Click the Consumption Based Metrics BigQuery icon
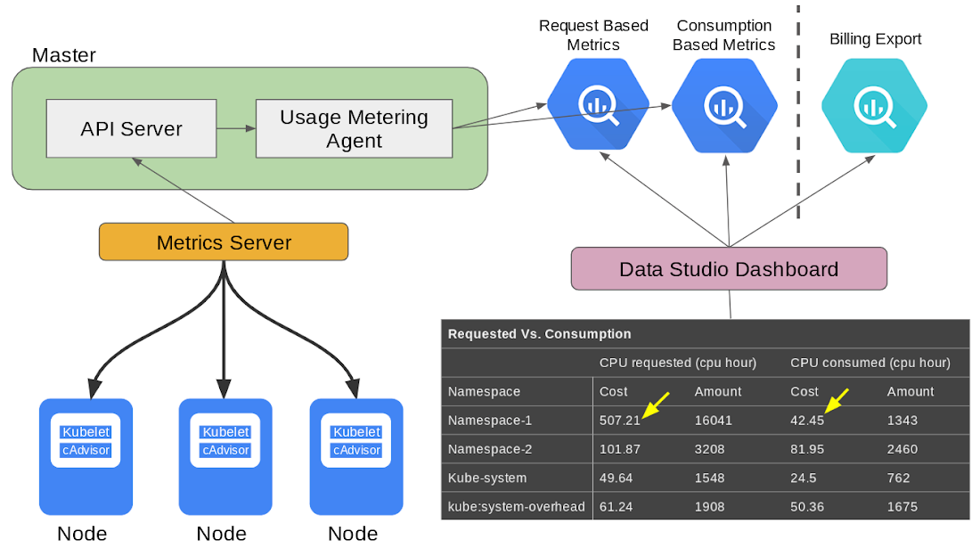 pyautogui.click(x=724, y=105)
